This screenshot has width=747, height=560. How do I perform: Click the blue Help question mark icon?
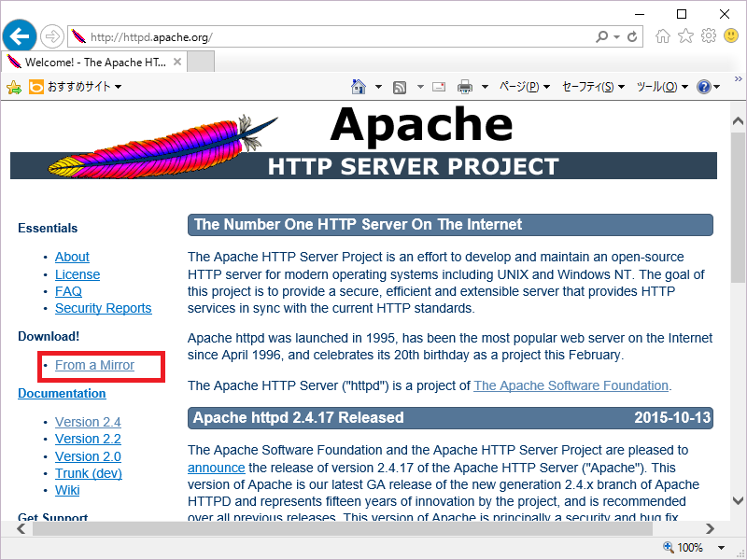tap(704, 87)
